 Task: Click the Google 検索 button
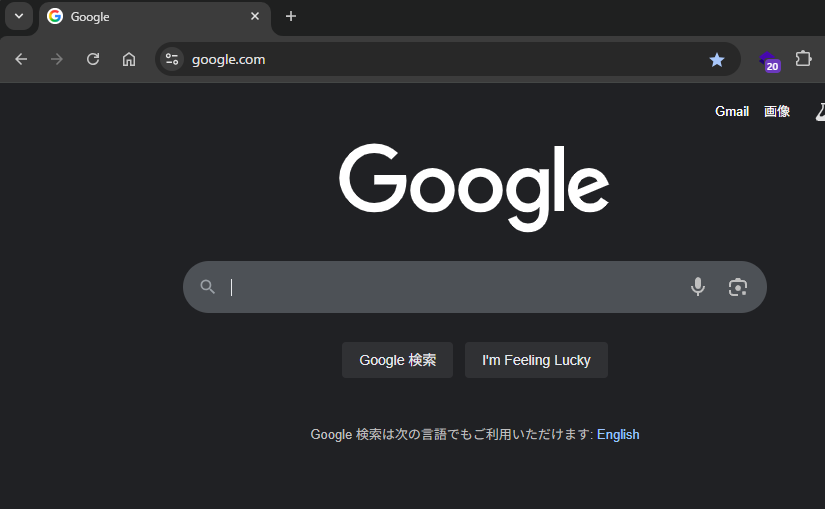(x=397, y=360)
